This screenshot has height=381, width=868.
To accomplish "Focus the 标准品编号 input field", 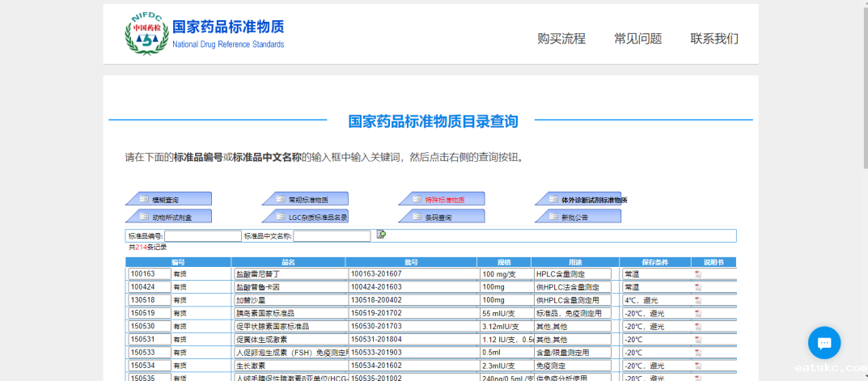I will 202,236.
